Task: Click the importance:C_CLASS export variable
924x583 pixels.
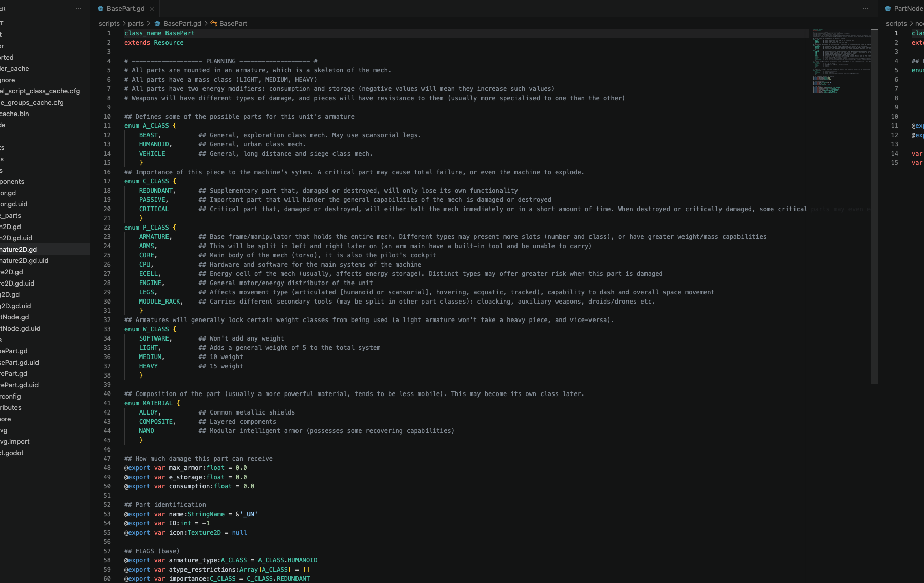Action: [x=217, y=579]
